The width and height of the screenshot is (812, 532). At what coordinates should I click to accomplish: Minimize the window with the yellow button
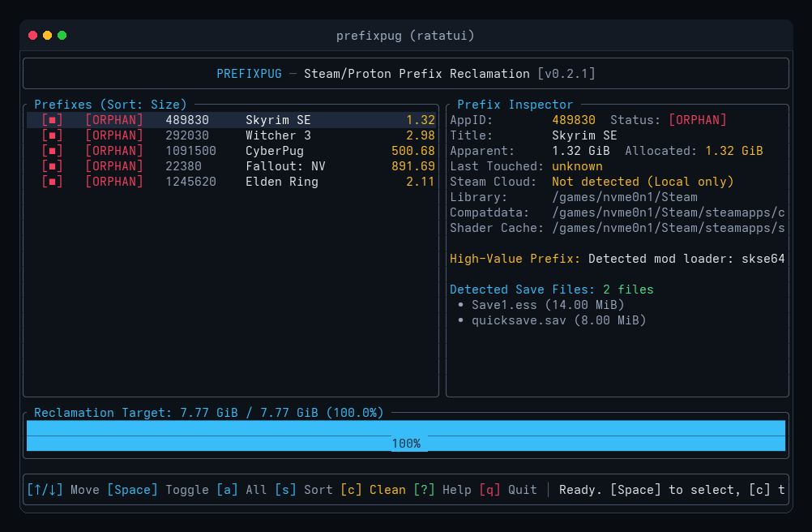(x=47, y=35)
